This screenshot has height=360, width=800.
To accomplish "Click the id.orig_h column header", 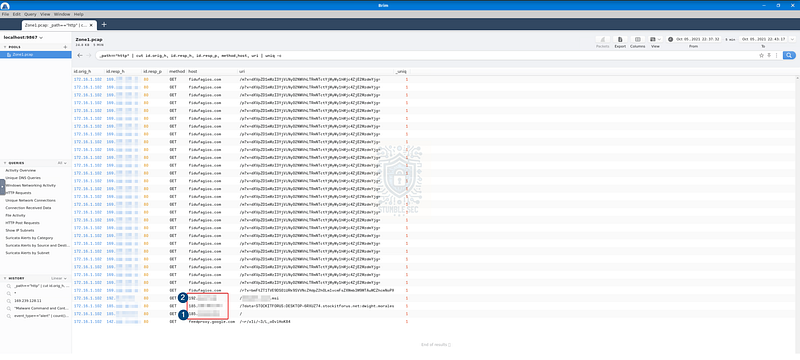I will click(x=82, y=71).
